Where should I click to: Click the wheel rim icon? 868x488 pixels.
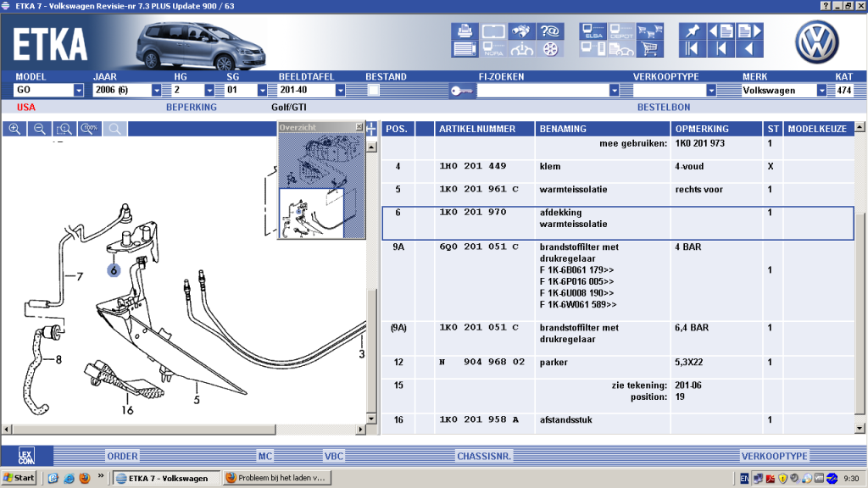pos(549,49)
